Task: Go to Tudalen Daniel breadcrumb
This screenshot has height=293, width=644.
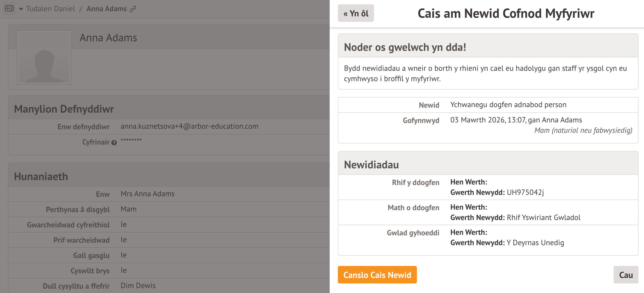Action: coord(51,9)
